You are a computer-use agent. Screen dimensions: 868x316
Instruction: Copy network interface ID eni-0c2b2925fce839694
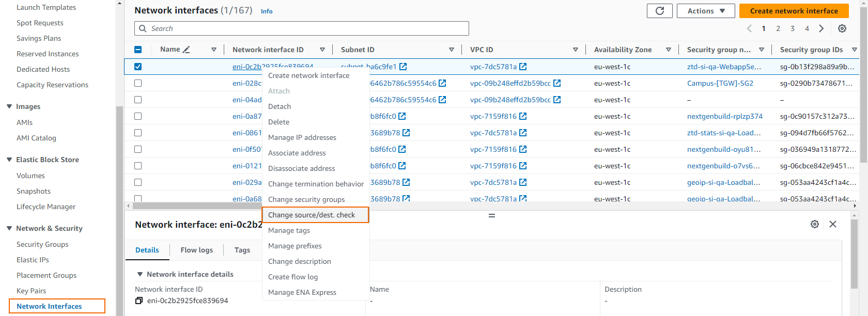[x=138, y=301]
